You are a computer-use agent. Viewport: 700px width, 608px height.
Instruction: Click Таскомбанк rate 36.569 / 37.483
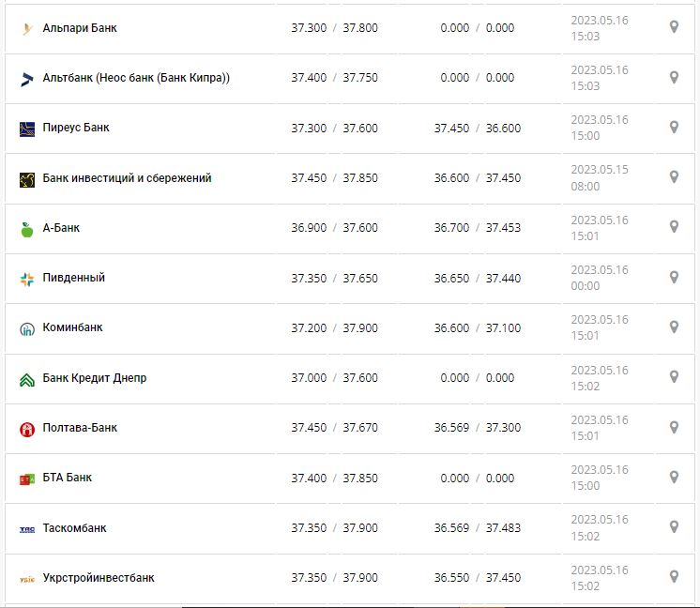477,528
